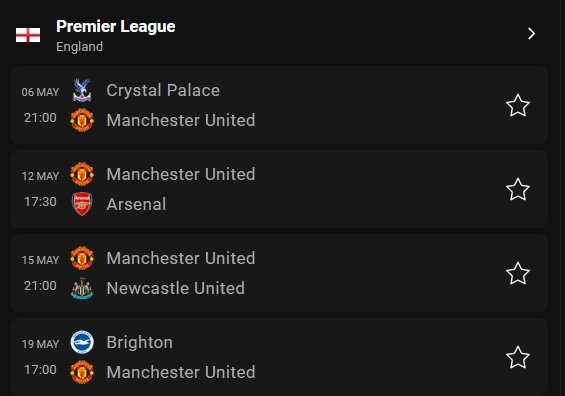Star the Manchester United vs Arsenal fixture

pyautogui.click(x=518, y=189)
